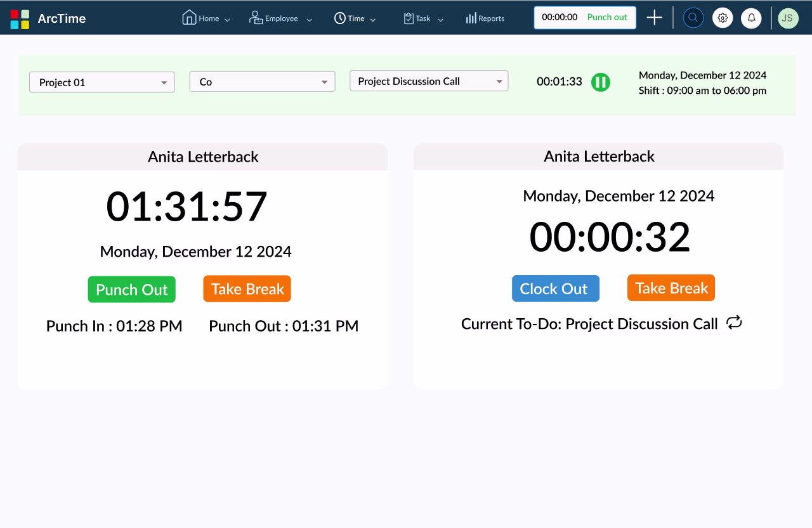Click the date above the 00:00:32 timer
The image size is (812, 528).
619,196
